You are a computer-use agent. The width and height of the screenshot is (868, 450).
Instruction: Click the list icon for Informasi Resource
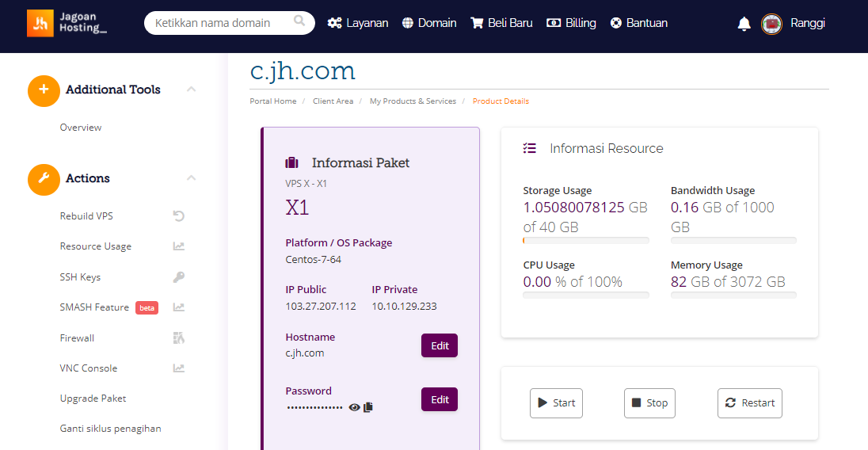tap(530, 148)
